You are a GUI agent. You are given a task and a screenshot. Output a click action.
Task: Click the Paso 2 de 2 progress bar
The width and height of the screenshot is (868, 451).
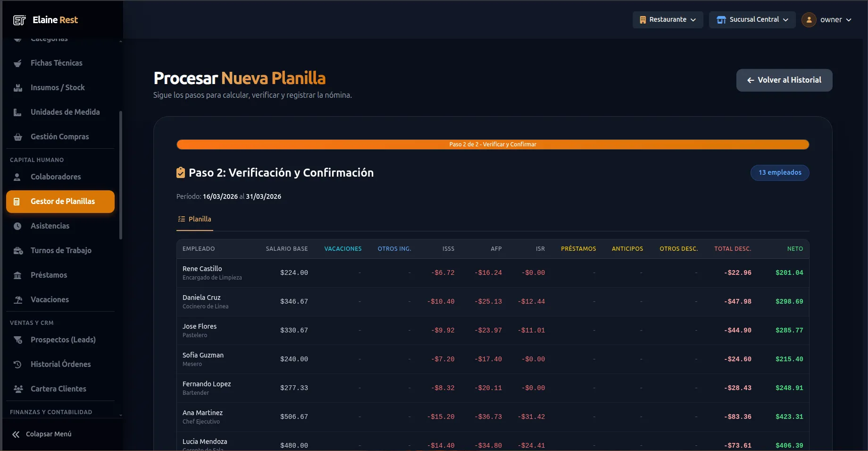[492, 145]
